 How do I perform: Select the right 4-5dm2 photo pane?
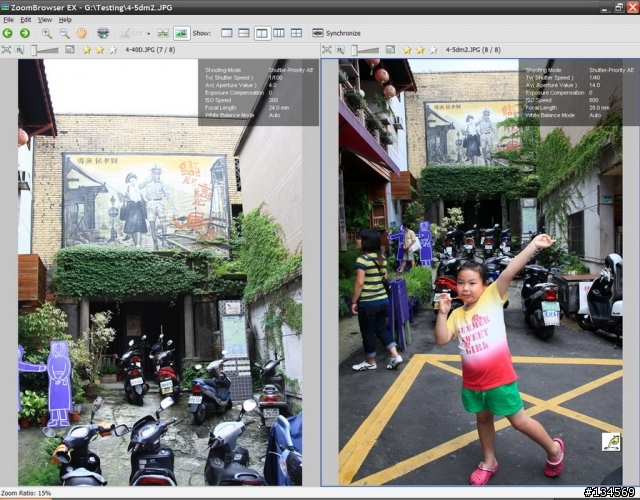480,272
